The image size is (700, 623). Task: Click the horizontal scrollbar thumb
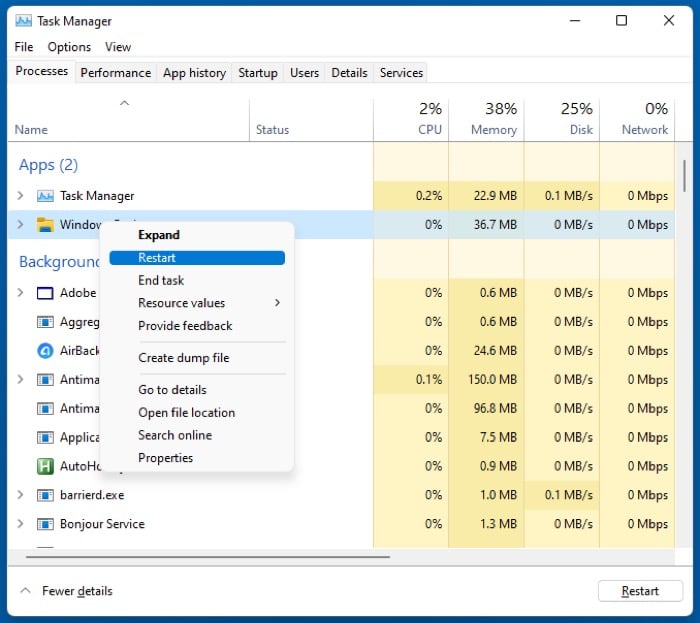208,557
